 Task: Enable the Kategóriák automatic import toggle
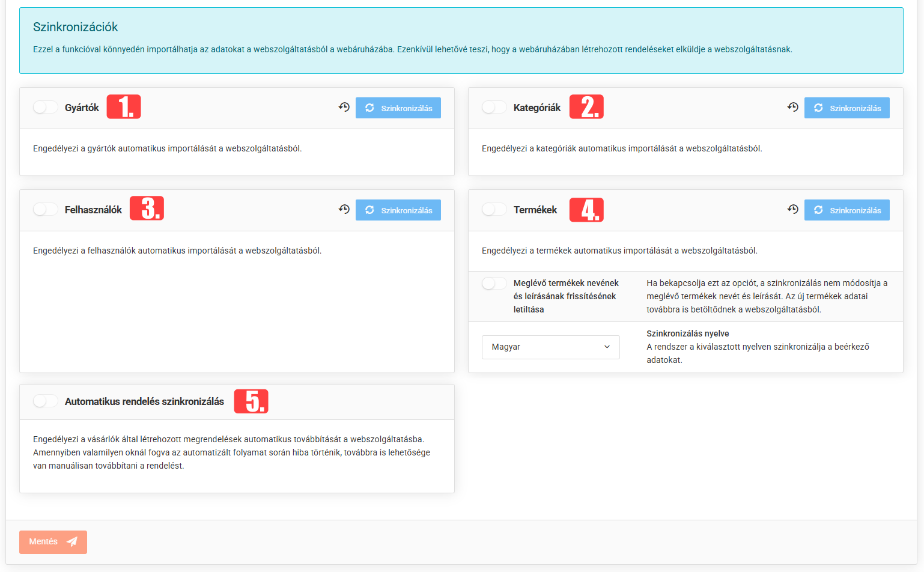click(x=494, y=108)
